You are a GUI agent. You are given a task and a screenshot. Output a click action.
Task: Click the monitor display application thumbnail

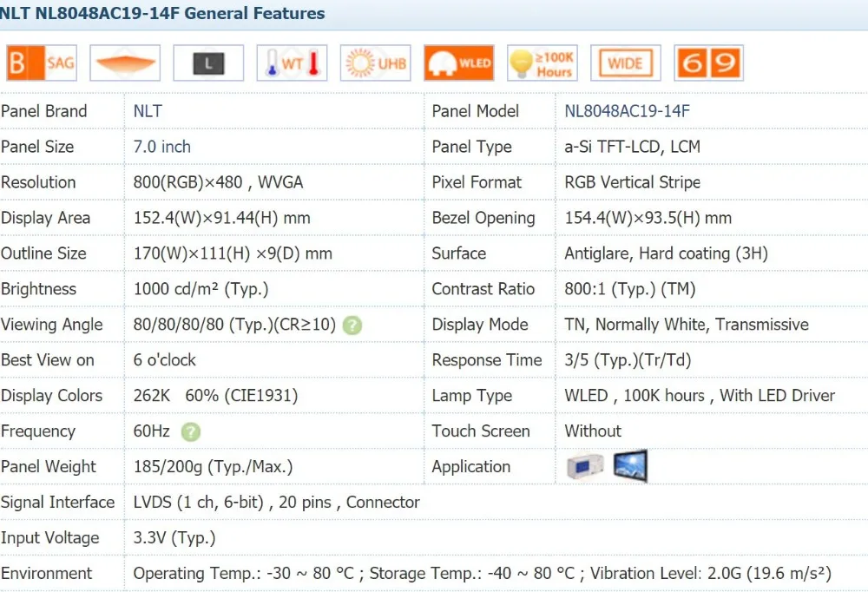630,466
